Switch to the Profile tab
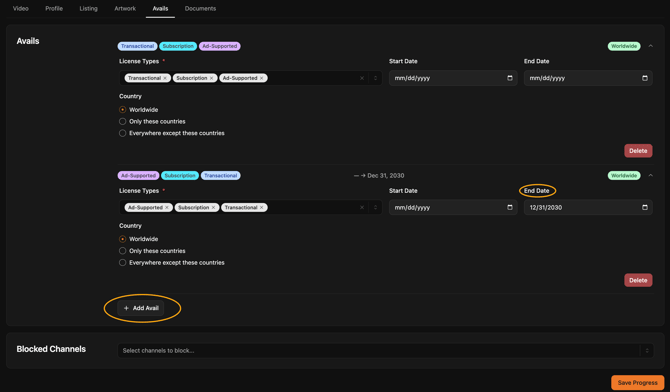 click(54, 9)
